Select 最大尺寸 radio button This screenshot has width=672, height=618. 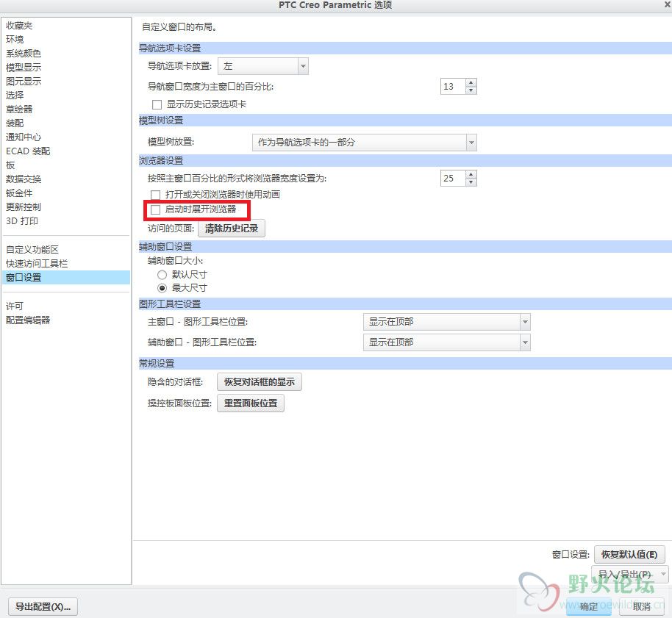(x=162, y=288)
